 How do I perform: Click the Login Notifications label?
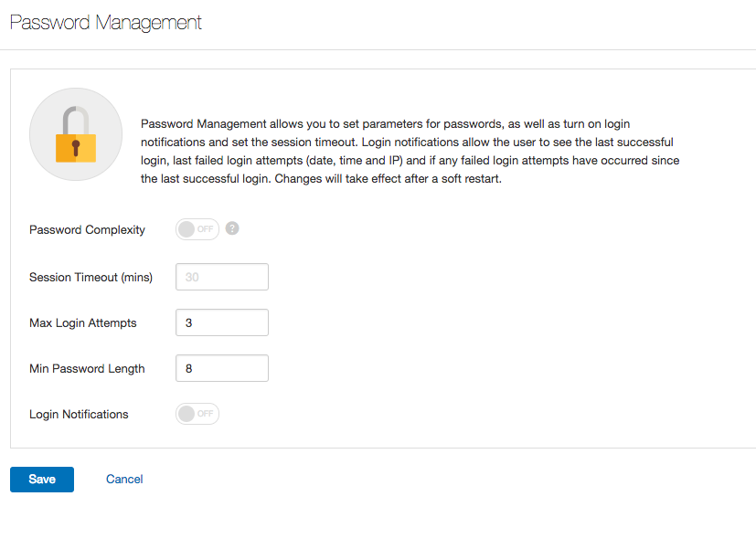79,414
